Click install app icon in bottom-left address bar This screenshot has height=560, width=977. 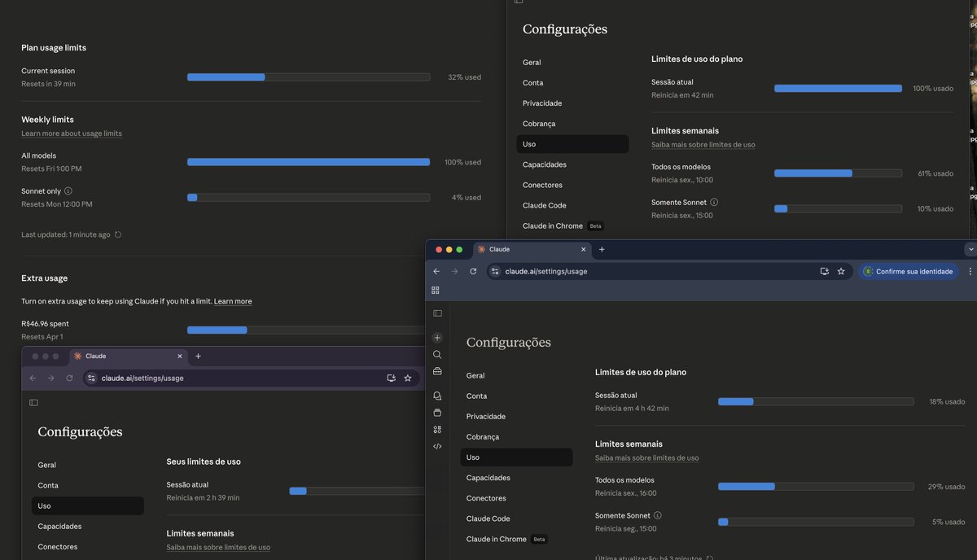[x=392, y=378]
